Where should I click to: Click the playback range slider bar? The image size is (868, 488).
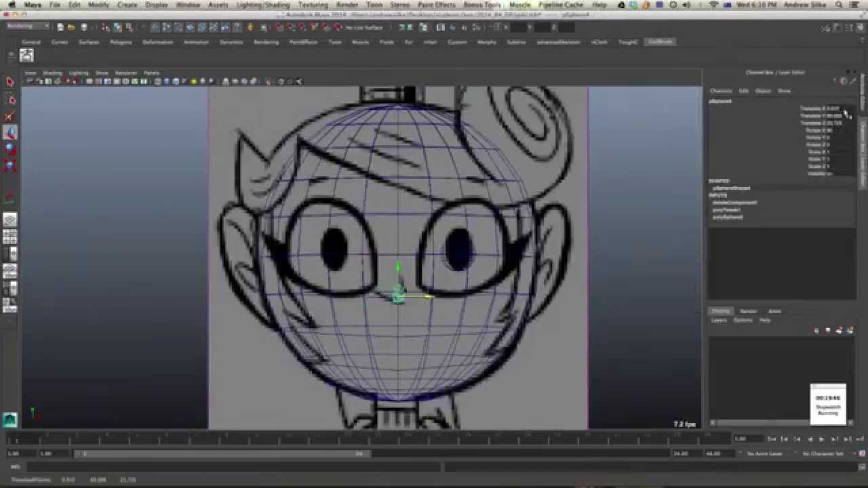(221, 453)
